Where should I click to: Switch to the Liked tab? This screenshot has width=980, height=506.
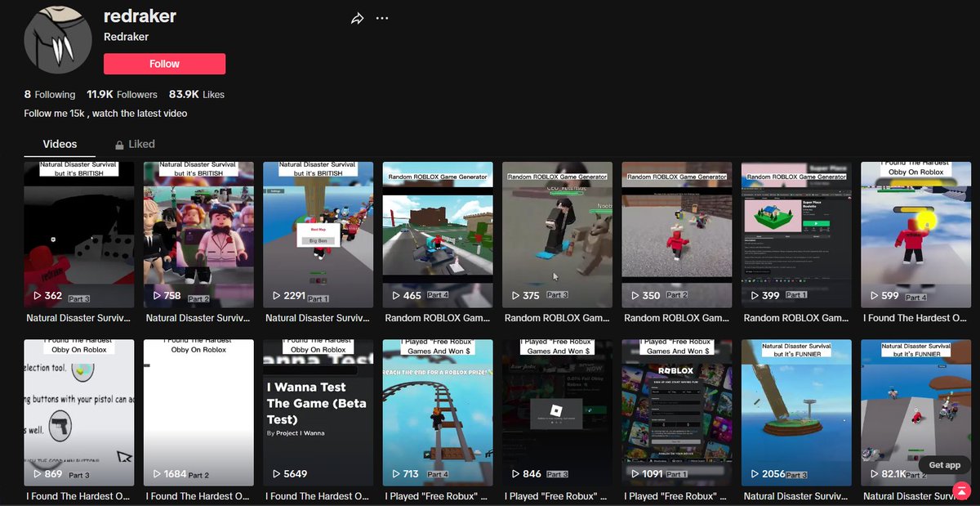click(x=135, y=144)
